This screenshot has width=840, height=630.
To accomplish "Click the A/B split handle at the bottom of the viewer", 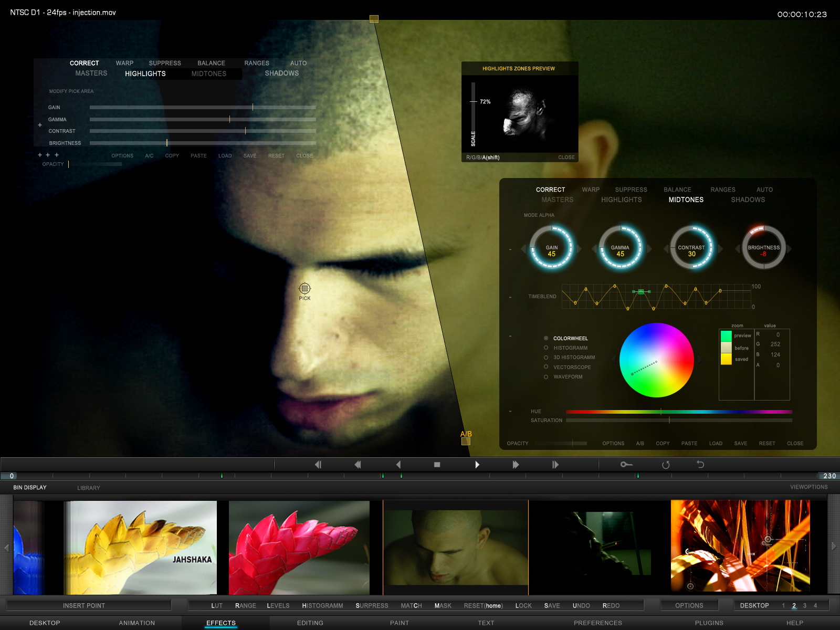I will [466, 442].
